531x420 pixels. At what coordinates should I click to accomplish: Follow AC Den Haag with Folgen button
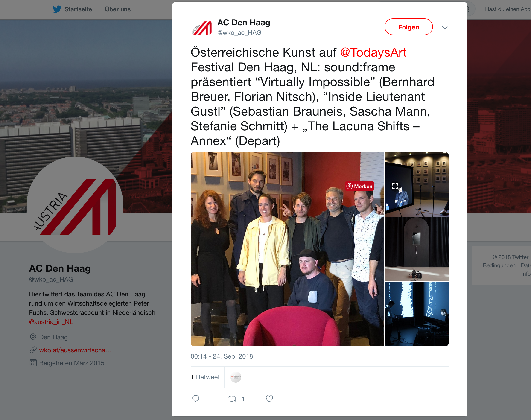pos(408,27)
